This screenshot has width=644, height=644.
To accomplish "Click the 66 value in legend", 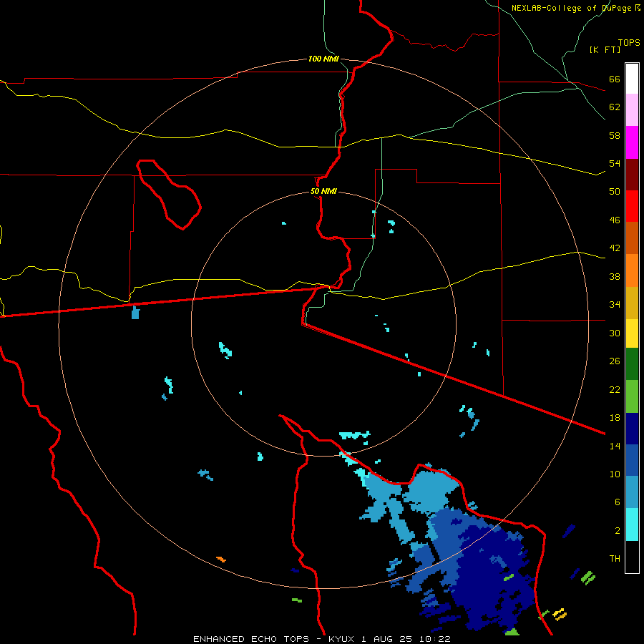I will (x=615, y=79).
